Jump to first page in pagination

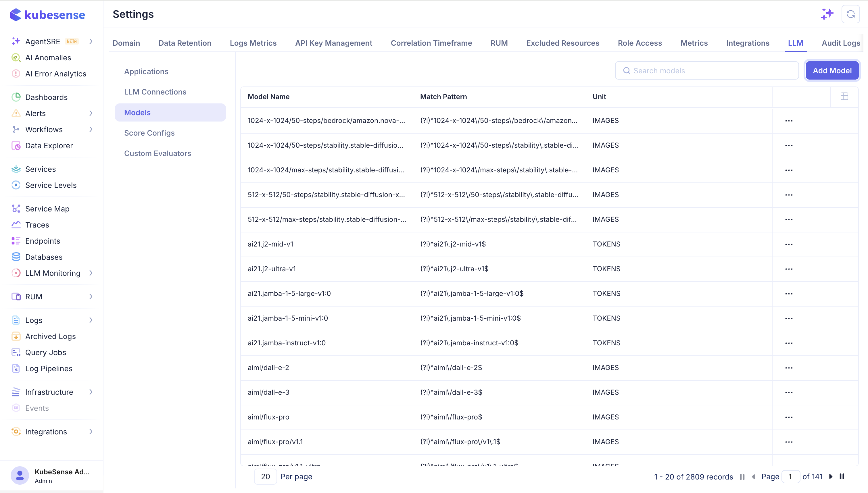click(x=742, y=477)
